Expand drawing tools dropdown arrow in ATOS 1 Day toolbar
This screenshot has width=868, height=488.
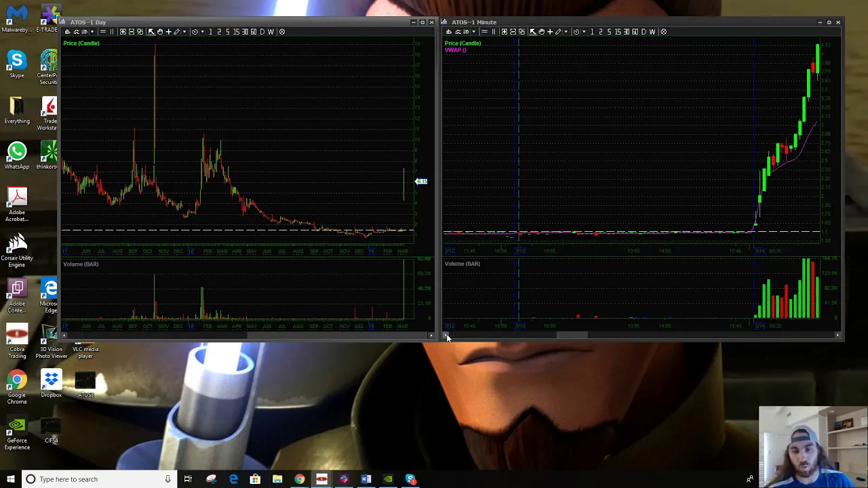[184, 31]
